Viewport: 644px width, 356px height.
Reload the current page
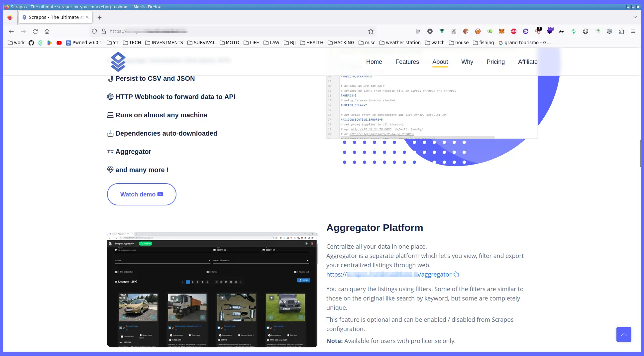click(x=35, y=31)
